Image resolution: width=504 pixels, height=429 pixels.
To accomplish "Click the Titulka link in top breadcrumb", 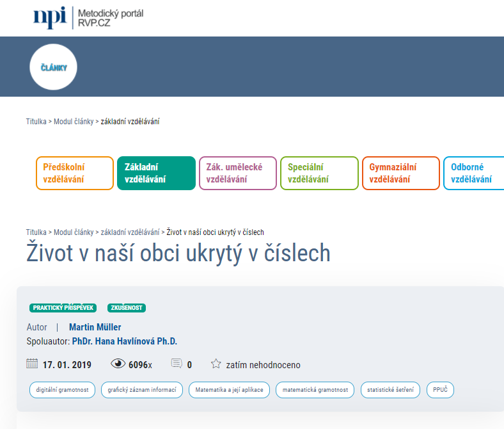I will click(36, 122).
